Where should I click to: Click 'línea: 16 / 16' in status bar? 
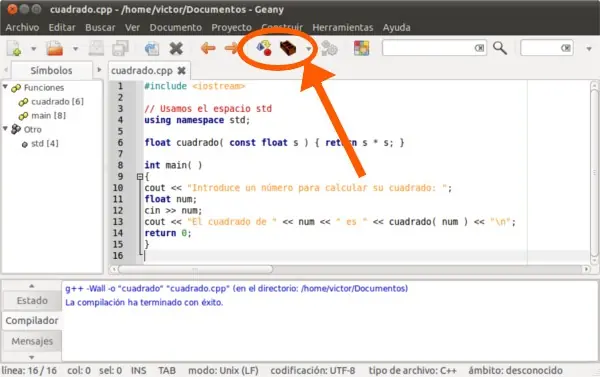pyautogui.click(x=29, y=370)
